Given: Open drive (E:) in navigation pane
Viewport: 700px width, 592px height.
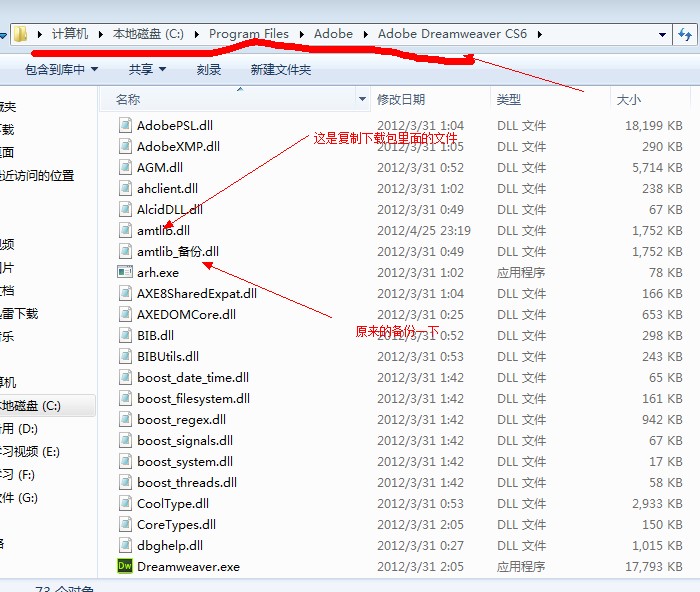Looking at the screenshot, I should [30, 451].
